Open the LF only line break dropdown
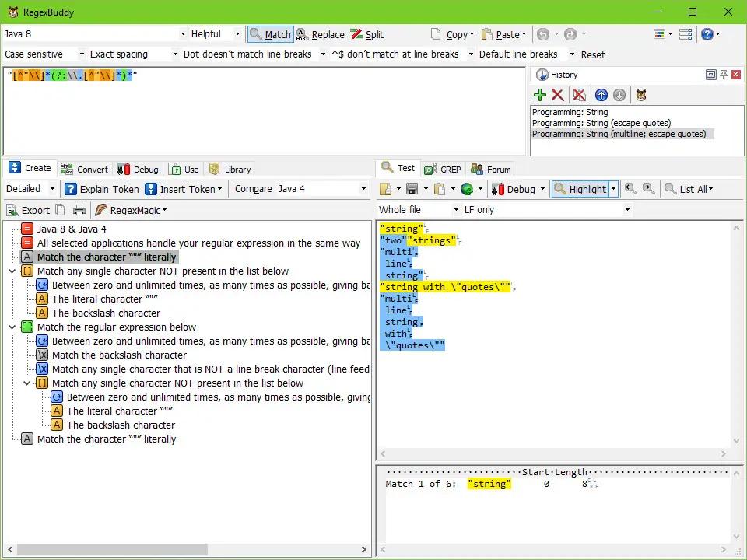747x560 pixels. coord(547,209)
